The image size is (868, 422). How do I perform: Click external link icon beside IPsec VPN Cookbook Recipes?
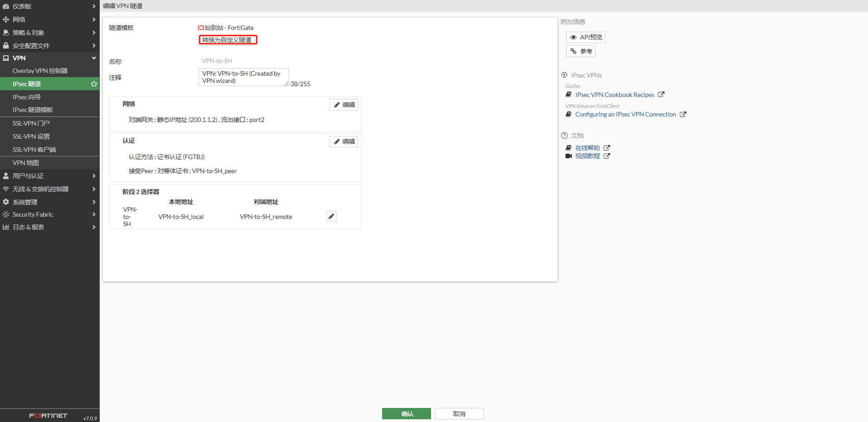[661, 95]
